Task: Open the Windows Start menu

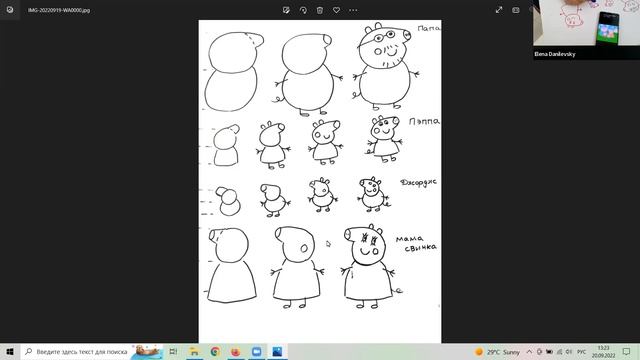Action: coord(10,351)
